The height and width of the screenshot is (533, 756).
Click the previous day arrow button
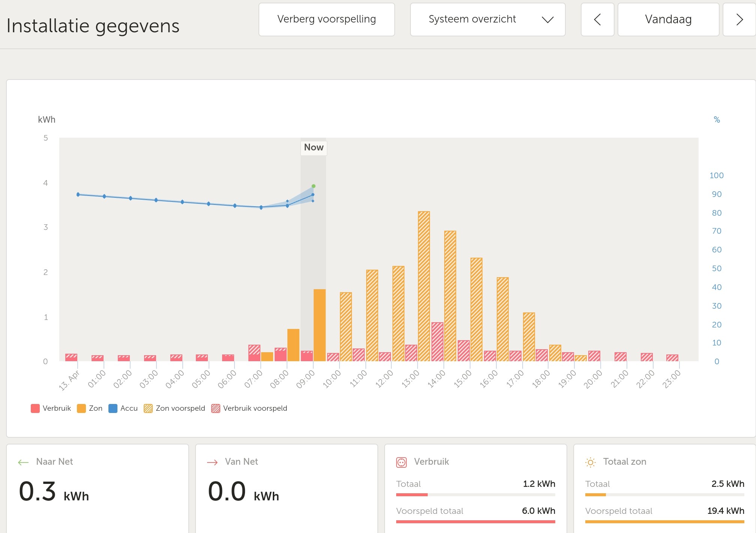pos(597,20)
